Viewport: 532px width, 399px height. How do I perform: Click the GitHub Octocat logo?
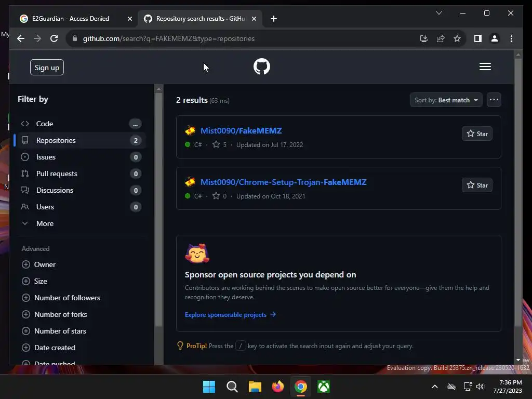262,66
